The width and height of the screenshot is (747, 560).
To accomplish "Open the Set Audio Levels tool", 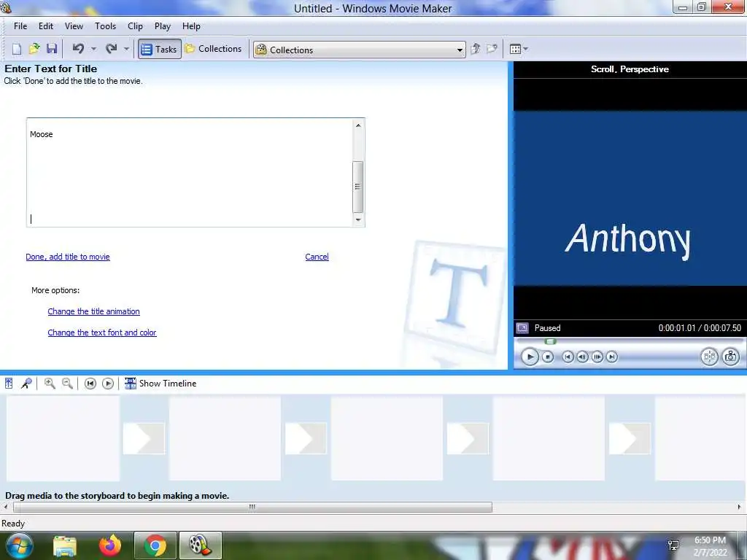I will coord(9,384).
